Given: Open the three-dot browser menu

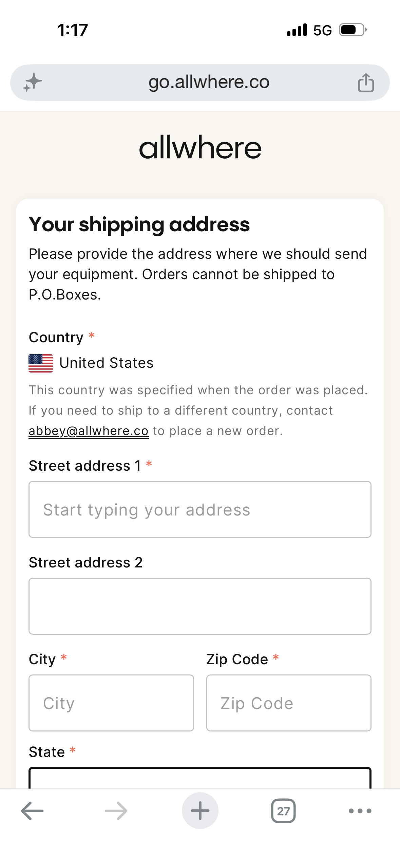Looking at the screenshot, I should 360,811.
